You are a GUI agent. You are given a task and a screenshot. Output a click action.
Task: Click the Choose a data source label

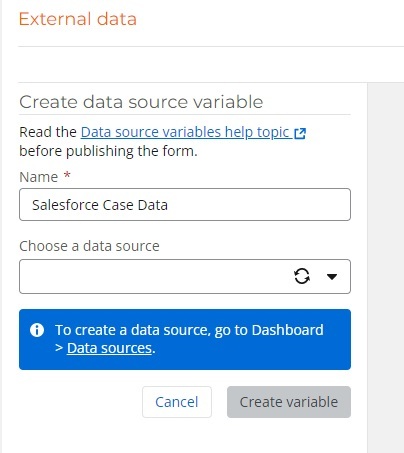click(x=89, y=246)
